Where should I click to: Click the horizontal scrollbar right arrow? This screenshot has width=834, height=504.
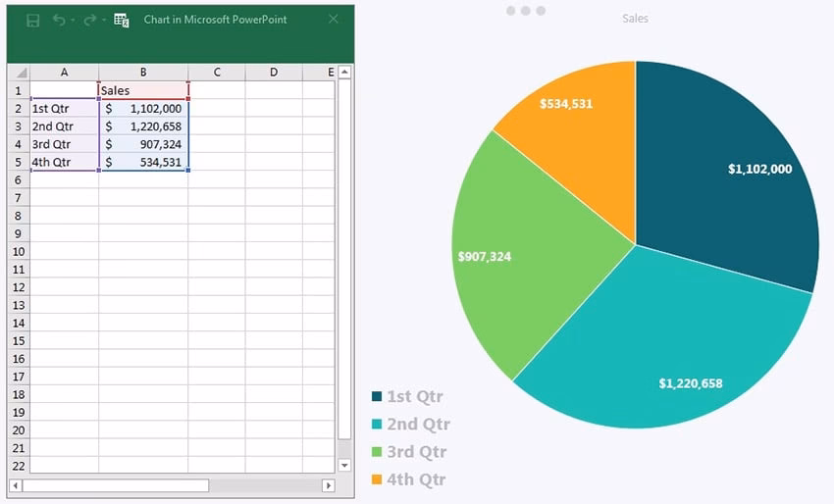point(329,485)
